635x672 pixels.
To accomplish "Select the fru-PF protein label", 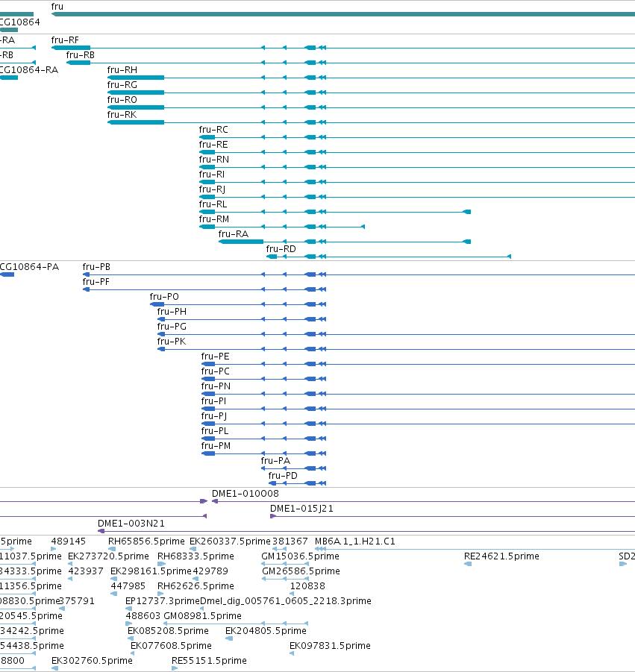I will click(x=96, y=282).
